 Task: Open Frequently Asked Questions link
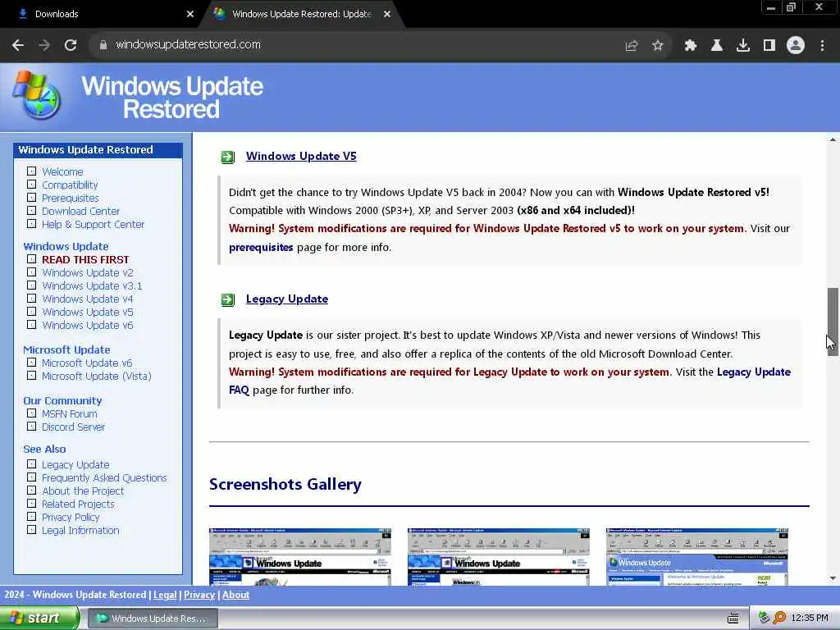click(104, 478)
